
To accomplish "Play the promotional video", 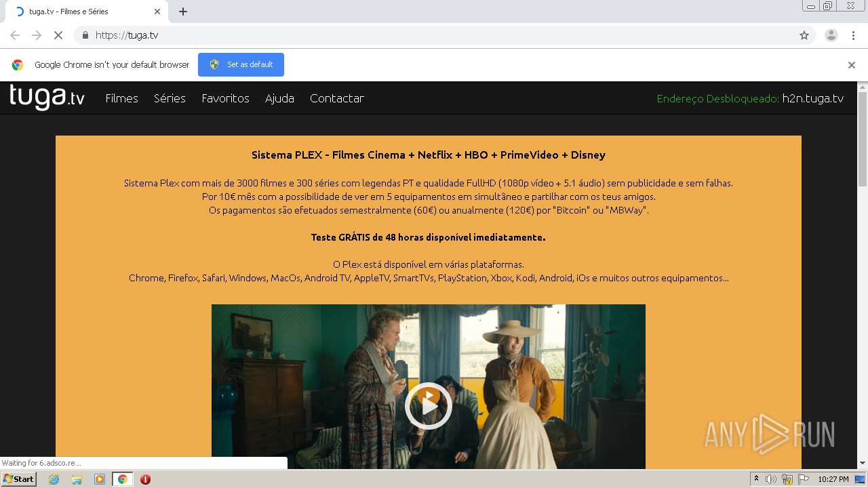I will click(x=428, y=406).
